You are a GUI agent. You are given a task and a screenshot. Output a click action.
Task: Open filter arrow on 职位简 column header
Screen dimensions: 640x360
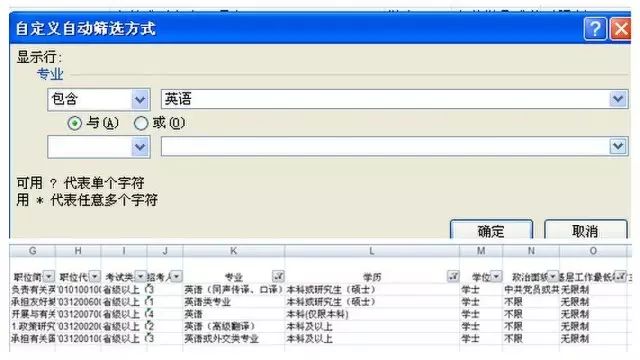[49, 276]
